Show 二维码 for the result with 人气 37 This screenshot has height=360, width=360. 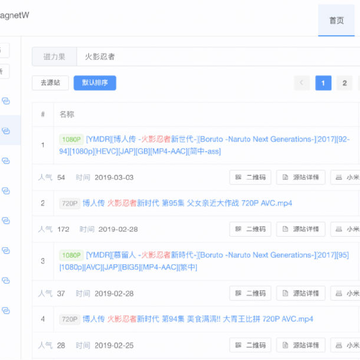(x=250, y=293)
